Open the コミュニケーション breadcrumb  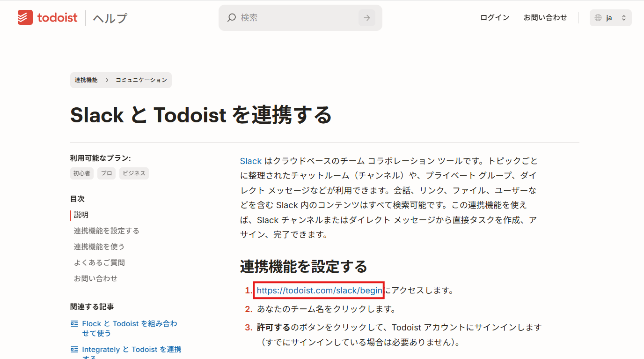[x=141, y=80]
